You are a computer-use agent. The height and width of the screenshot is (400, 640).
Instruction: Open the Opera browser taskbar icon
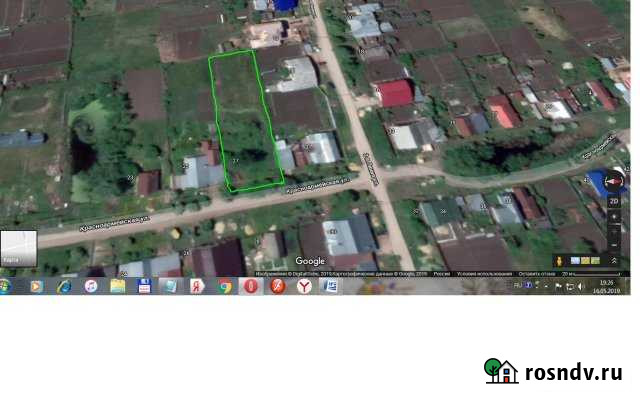pos(252,286)
